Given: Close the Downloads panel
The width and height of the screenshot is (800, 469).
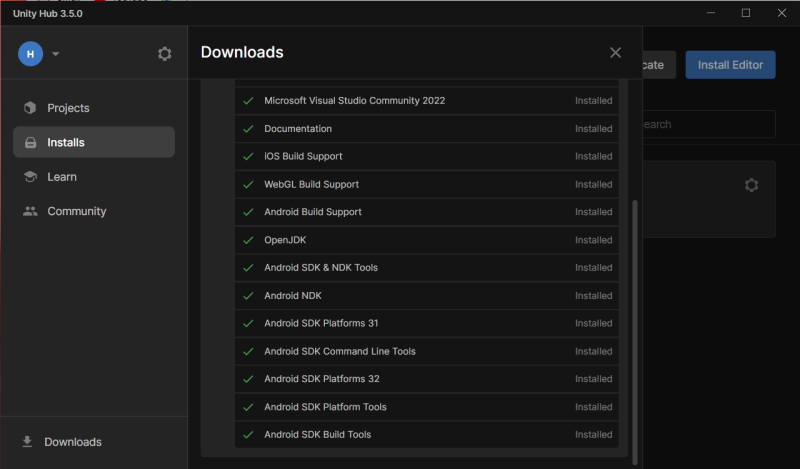Looking at the screenshot, I should tap(615, 53).
